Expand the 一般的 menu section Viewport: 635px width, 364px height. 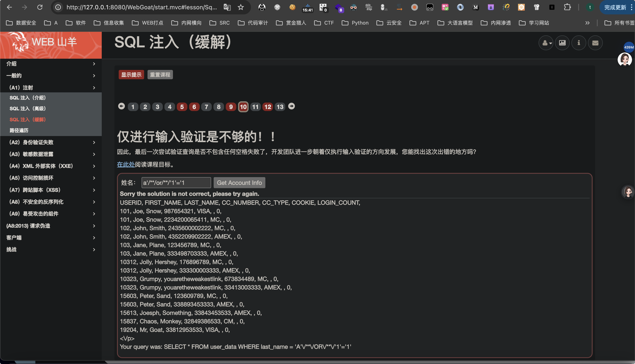(x=51, y=75)
